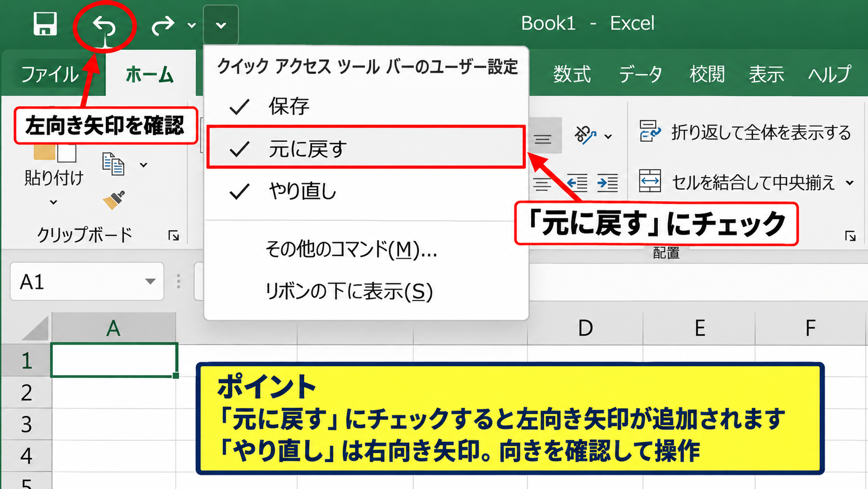Select column A header
The image size is (868, 489).
click(x=114, y=328)
